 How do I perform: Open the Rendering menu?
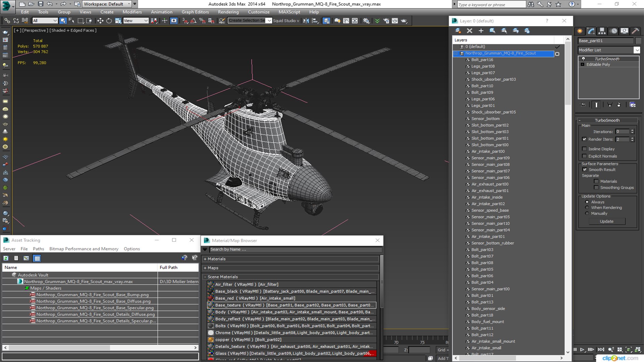(x=228, y=12)
